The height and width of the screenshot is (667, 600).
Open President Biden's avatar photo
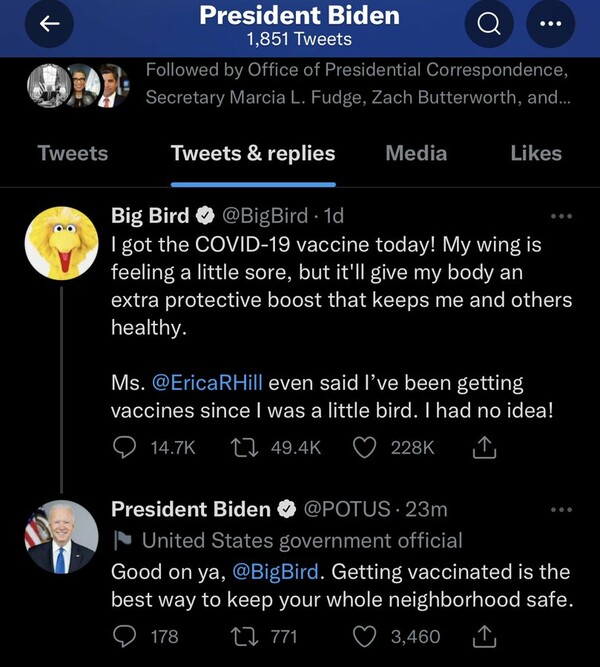[x=61, y=537]
